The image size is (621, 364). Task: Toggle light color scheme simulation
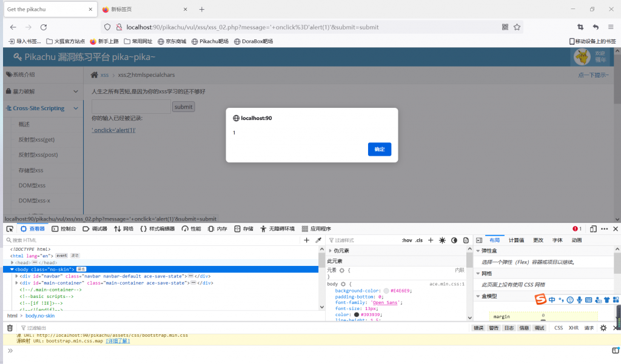click(x=442, y=240)
